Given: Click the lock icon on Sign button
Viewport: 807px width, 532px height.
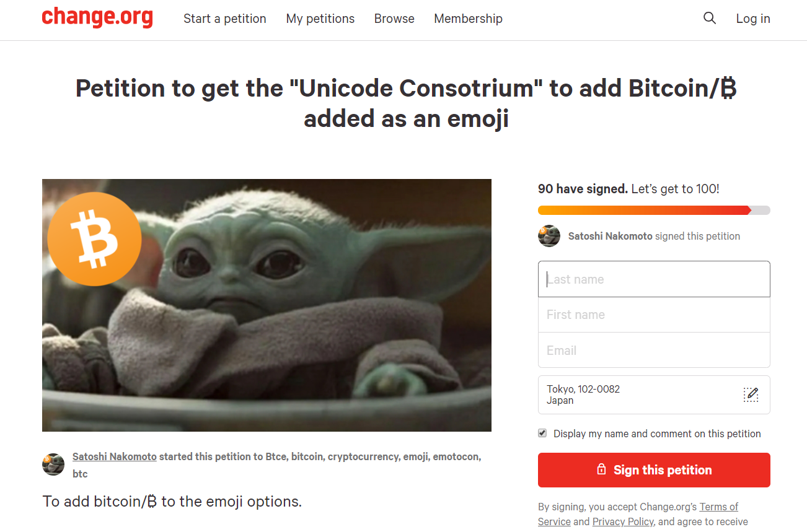Looking at the screenshot, I should tap(601, 469).
